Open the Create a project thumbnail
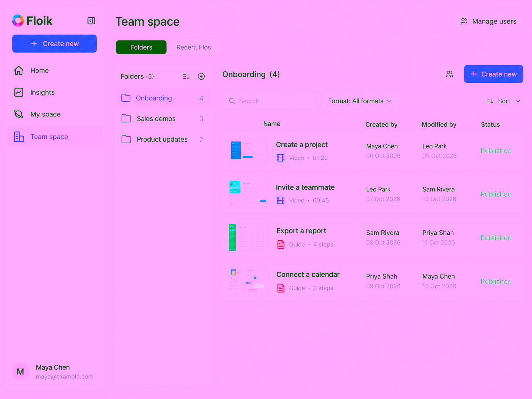The height and width of the screenshot is (399, 532). tap(248, 151)
